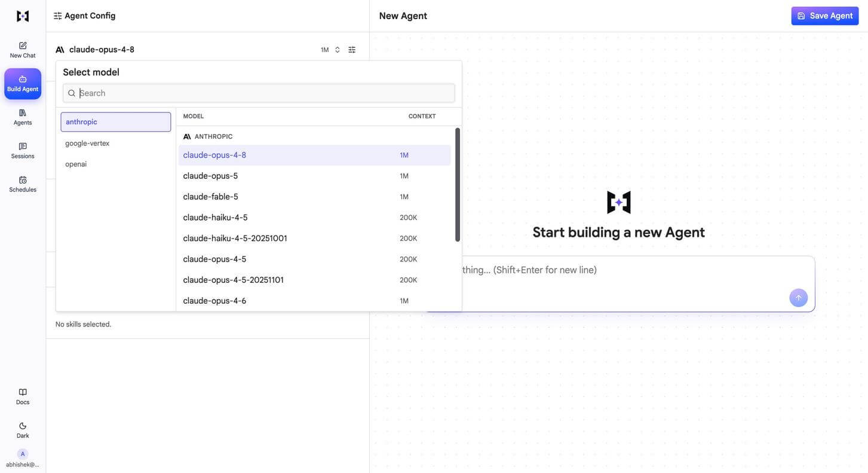The image size is (868, 473).
Task: Click the user avatar for abhishek
Action: coord(23,454)
